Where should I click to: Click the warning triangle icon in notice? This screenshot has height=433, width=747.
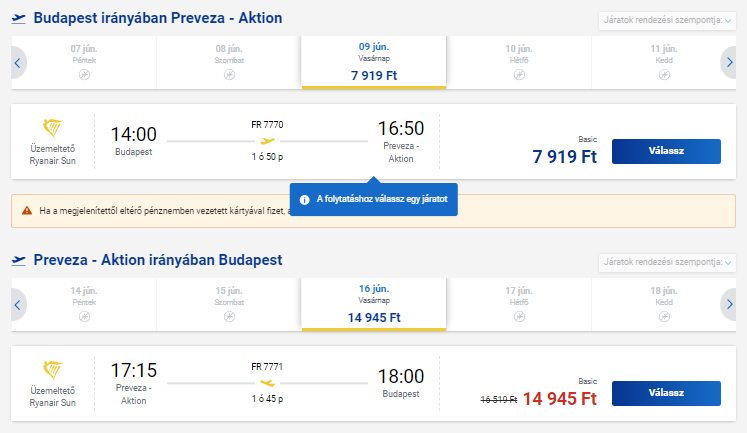[27, 211]
